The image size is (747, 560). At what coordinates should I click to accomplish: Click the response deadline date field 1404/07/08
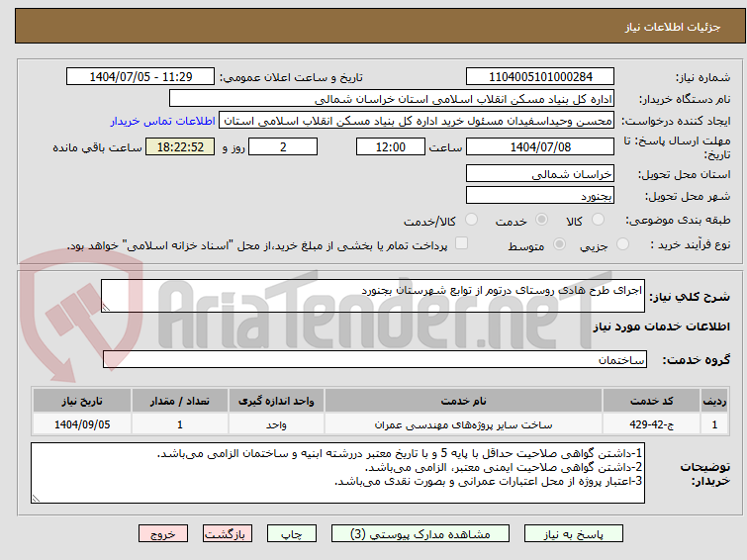point(540,146)
